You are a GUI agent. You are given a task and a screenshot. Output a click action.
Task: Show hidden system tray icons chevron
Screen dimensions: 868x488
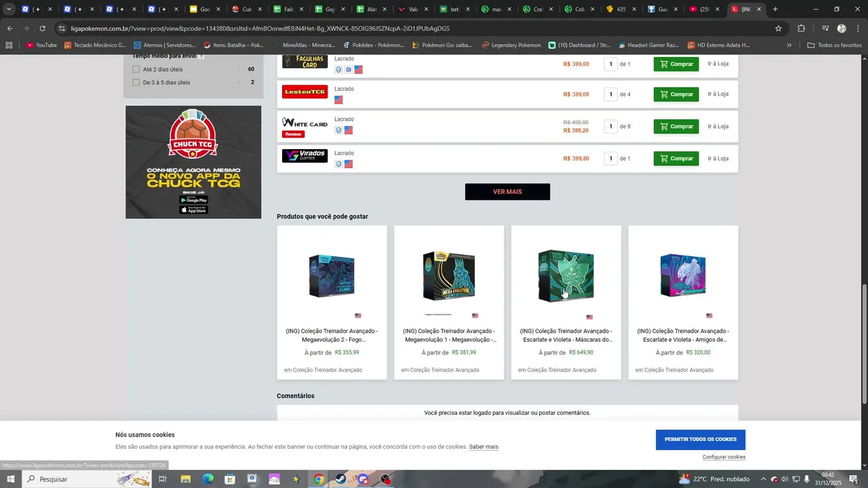pos(763,479)
